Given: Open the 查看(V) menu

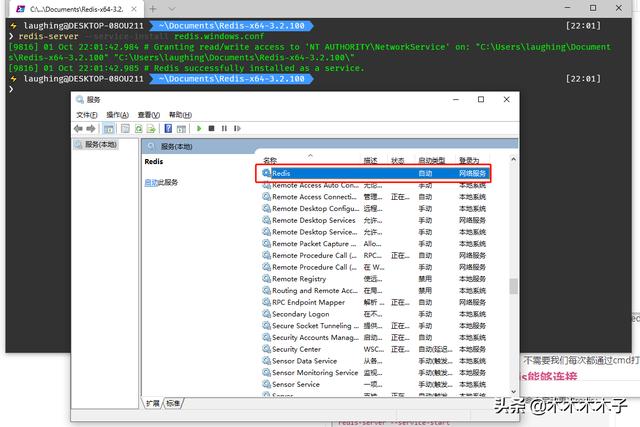Looking at the screenshot, I should pyautogui.click(x=149, y=115).
